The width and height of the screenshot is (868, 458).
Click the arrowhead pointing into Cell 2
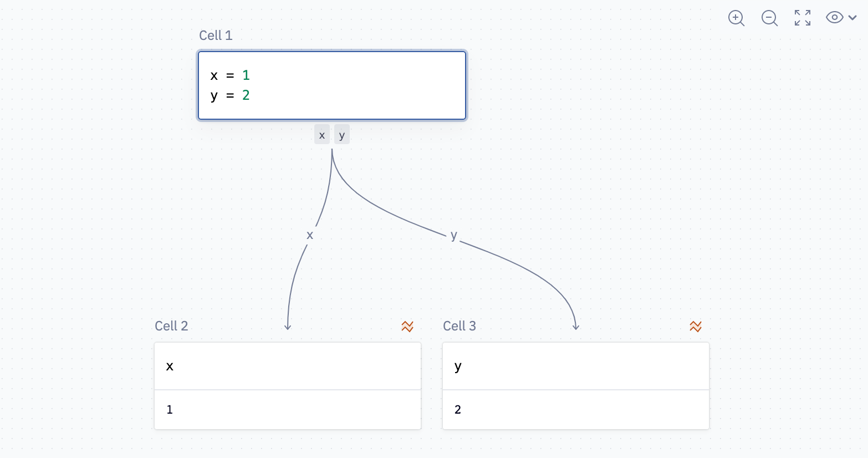tap(288, 327)
